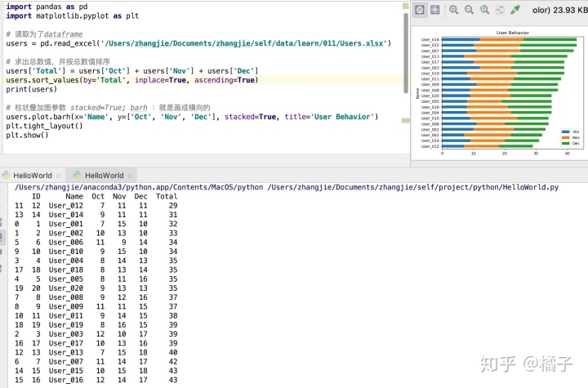The width and height of the screenshot is (588, 388).
Task: Click the 'Name' column header in console output
Action: click(74, 196)
